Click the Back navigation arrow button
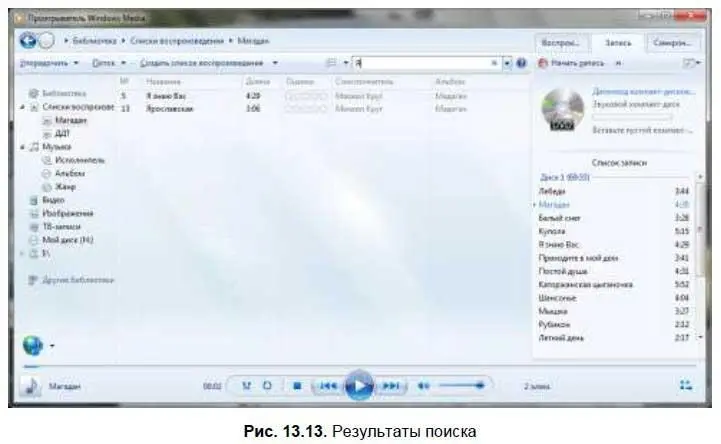 tap(28, 41)
